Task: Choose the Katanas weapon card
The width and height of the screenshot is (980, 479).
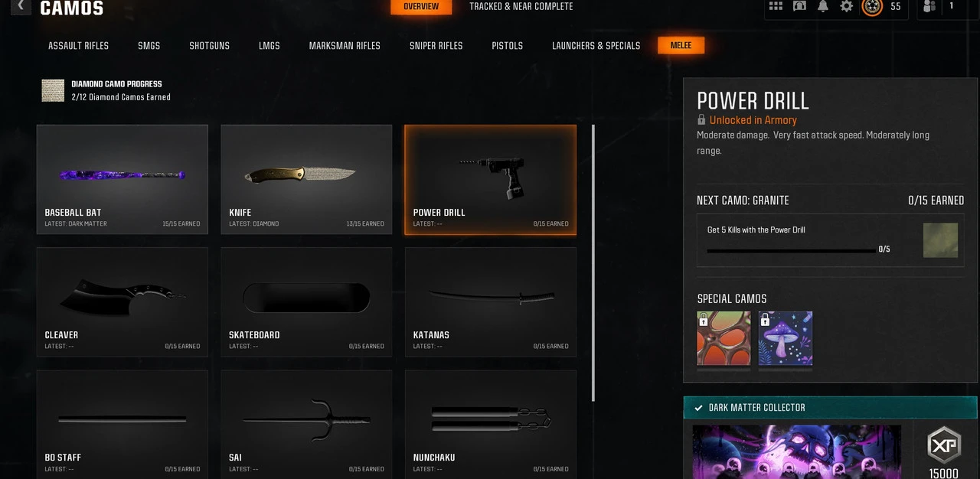Action: (x=491, y=302)
